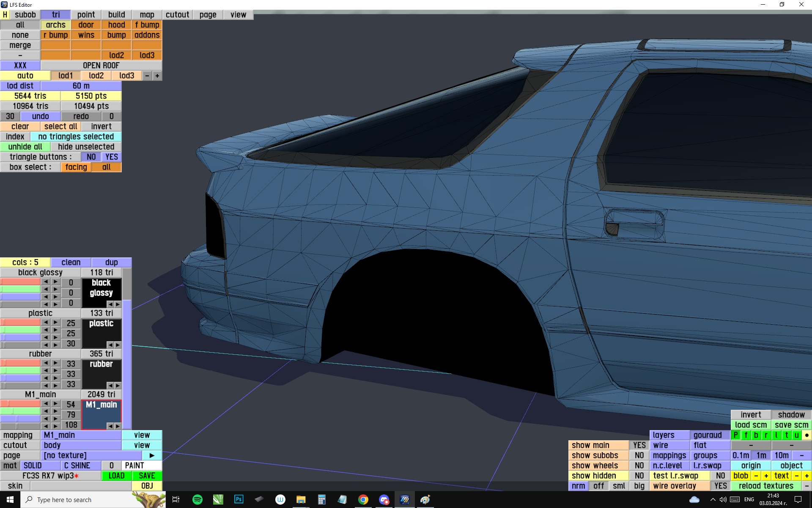Screen dimensions: 812x508
Task: Toggle the show wheels NO button
Action: point(639,465)
